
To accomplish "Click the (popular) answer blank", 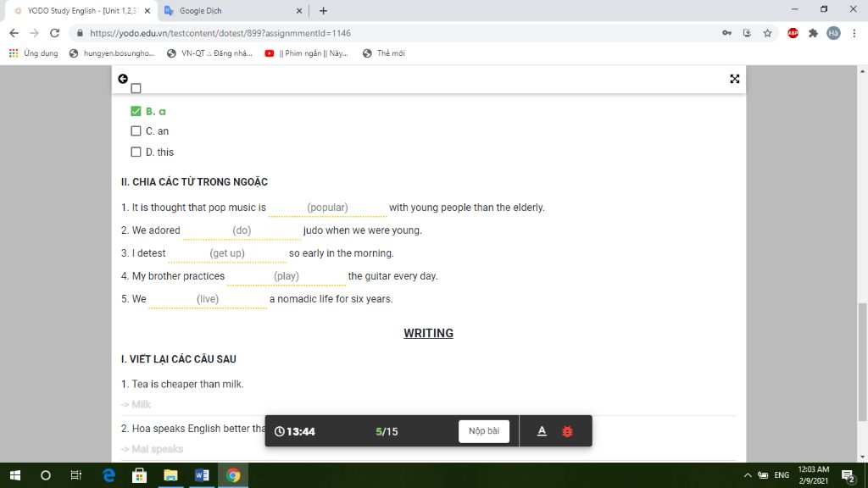I will coord(328,208).
